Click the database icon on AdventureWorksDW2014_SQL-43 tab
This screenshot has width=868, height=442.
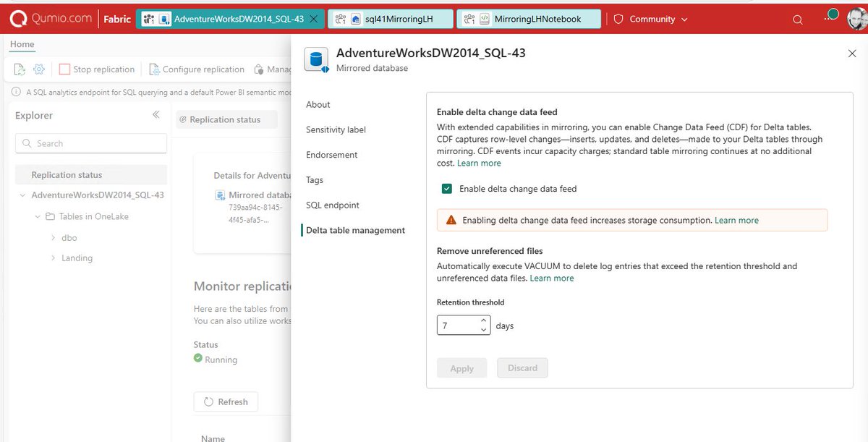(164, 20)
